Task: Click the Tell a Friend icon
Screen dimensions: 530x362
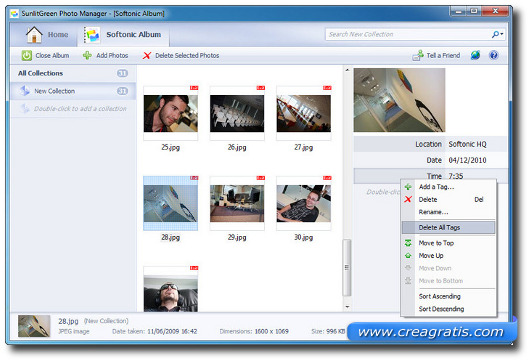Action: pos(418,55)
